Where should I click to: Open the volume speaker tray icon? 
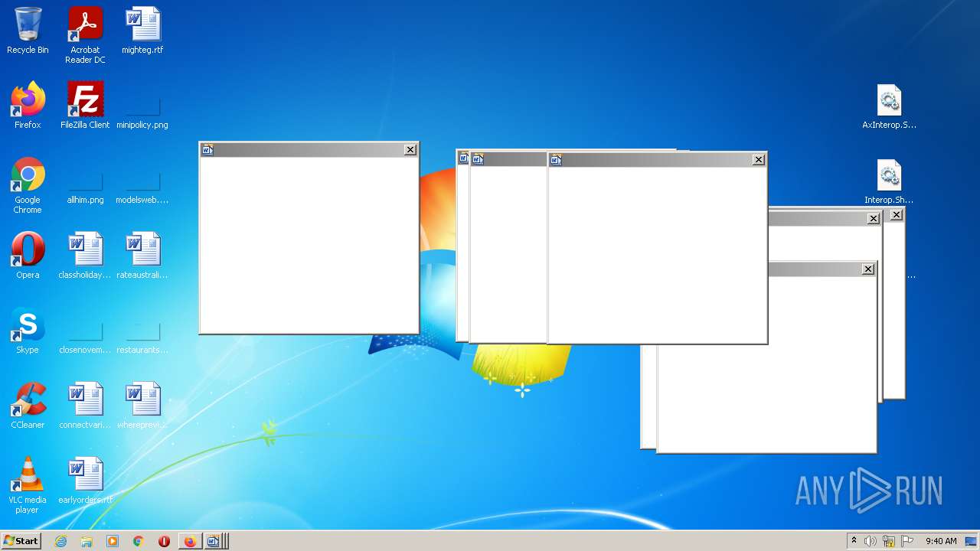(x=870, y=541)
